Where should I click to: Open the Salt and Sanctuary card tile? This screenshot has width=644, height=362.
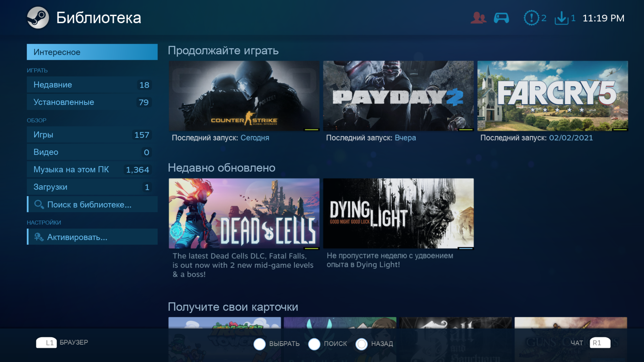pos(455,340)
